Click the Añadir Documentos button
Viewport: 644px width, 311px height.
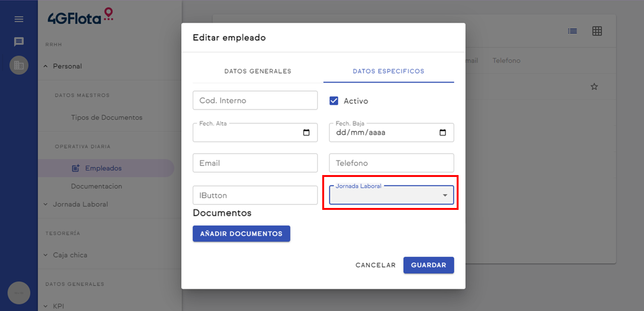241,234
